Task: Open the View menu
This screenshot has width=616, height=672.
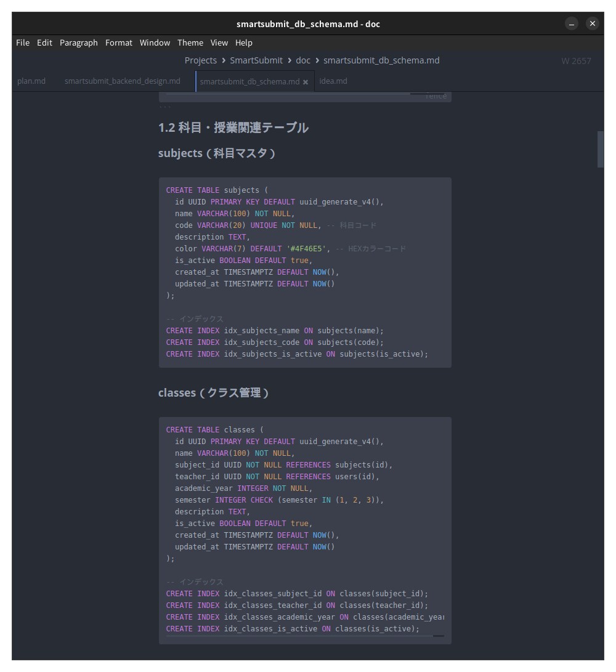Action: click(x=219, y=43)
